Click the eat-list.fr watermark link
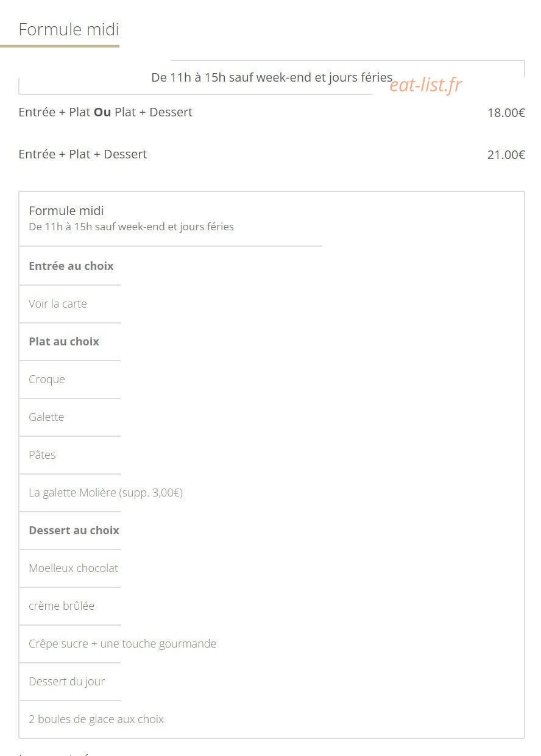 [426, 85]
